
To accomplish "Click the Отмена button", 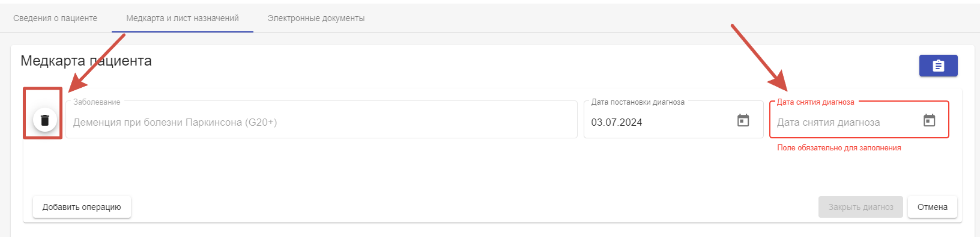I will tap(932, 207).
